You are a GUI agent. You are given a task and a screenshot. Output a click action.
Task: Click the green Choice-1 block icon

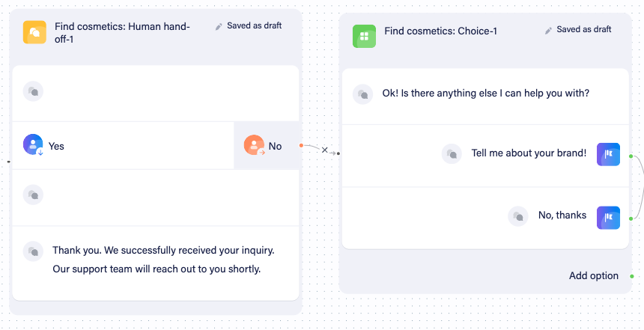pos(364,36)
